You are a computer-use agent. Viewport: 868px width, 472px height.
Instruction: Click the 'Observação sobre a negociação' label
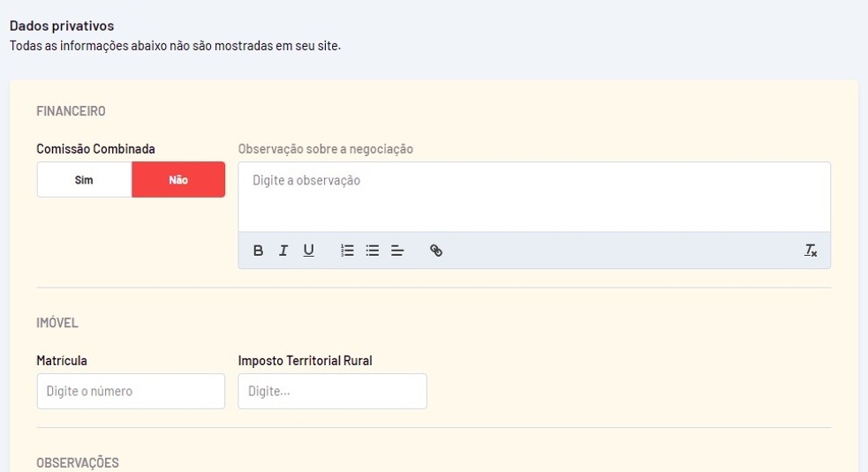[325, 149]
